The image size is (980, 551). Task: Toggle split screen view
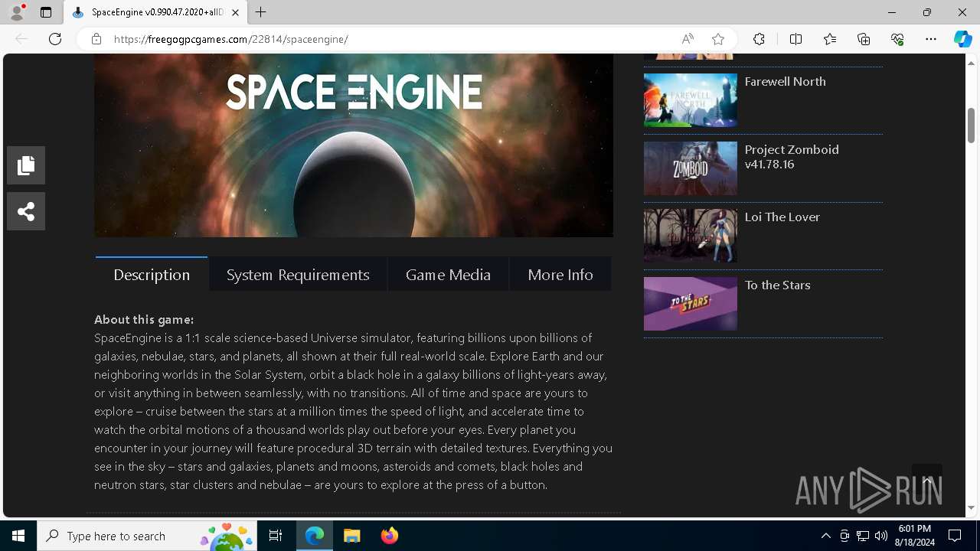795,39
